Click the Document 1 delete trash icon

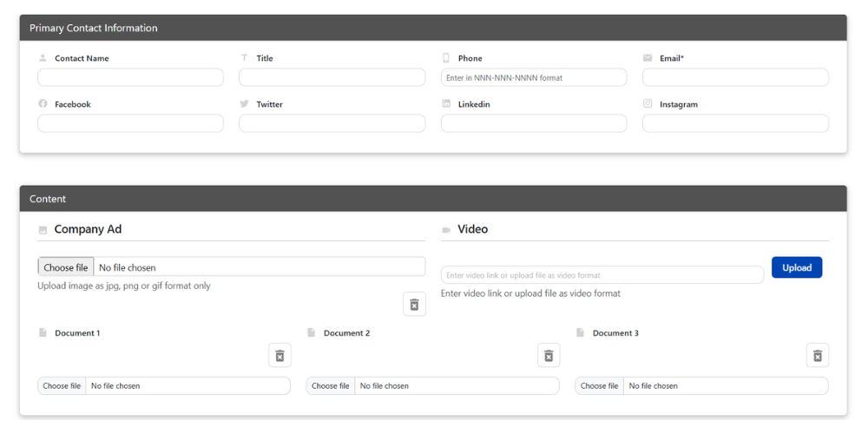pos(279,355)
